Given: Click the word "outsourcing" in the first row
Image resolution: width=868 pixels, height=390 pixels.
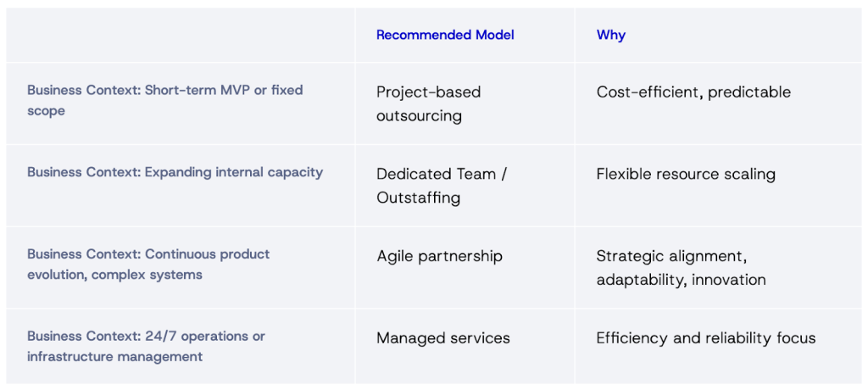Looking at the screenshot, I should (419, 115).
